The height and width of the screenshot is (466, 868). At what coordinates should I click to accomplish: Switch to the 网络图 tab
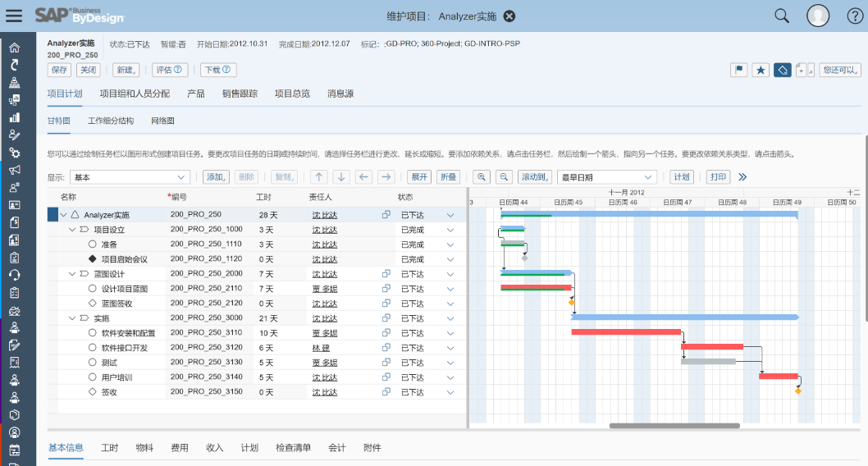pyautogui.click(x=162, y=121)
